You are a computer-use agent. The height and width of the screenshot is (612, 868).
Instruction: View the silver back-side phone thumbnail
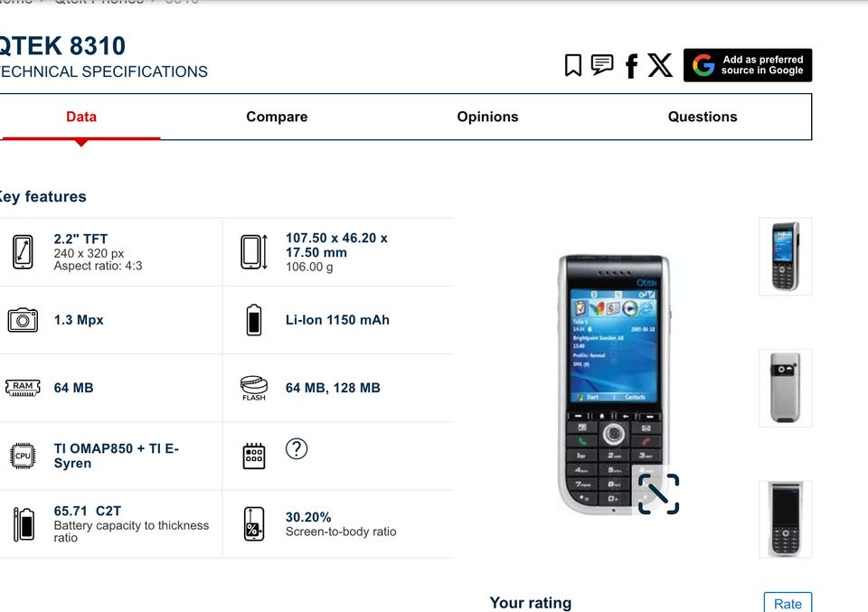[x=786, y=388]
